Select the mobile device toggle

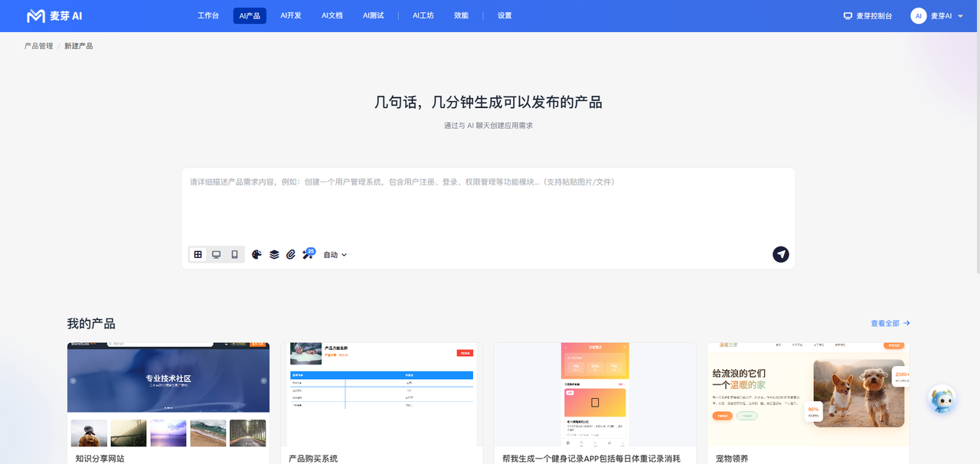click(235, 254)
